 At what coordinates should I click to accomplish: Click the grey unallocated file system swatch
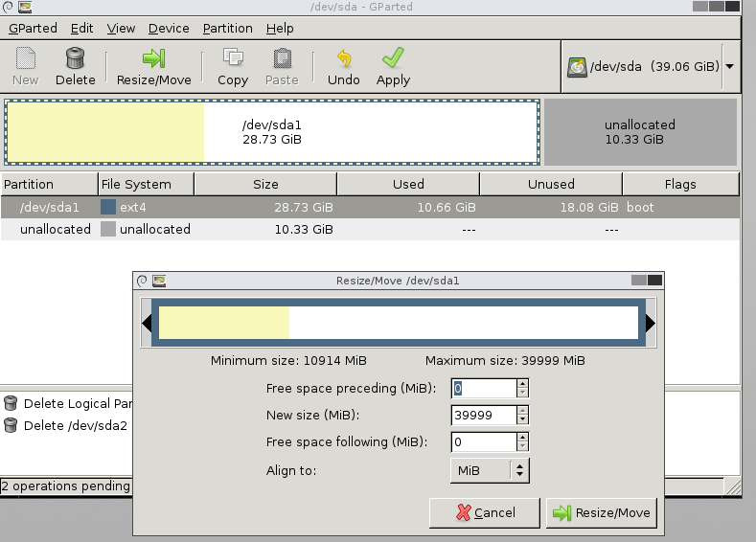coord(108,229)
